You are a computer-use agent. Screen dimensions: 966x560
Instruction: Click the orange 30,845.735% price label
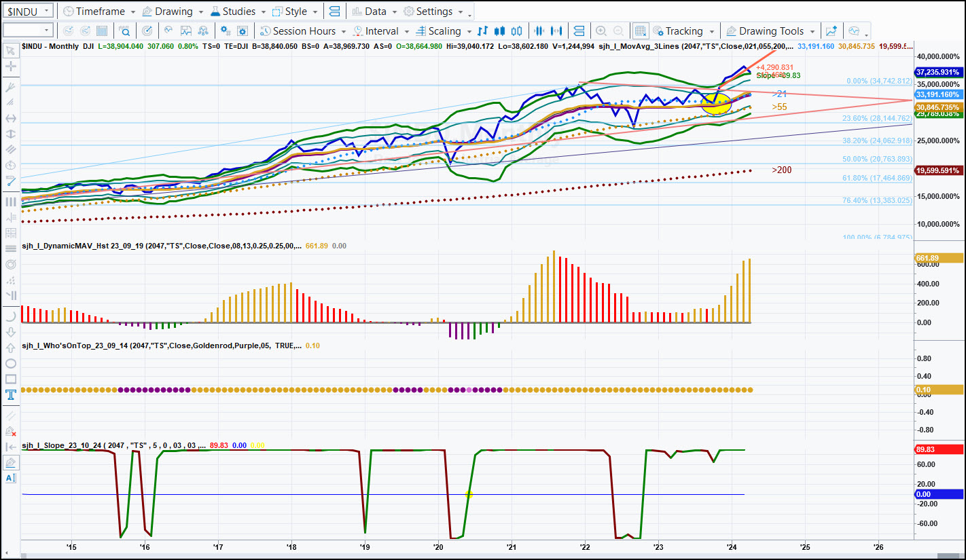click(x=938, y=107)
